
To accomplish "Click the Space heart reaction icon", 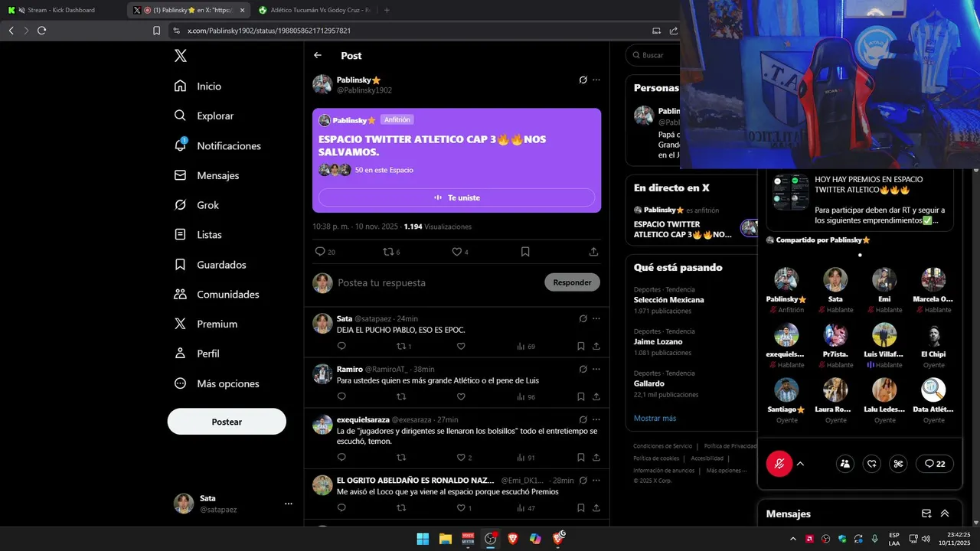I will coord(872,464).
